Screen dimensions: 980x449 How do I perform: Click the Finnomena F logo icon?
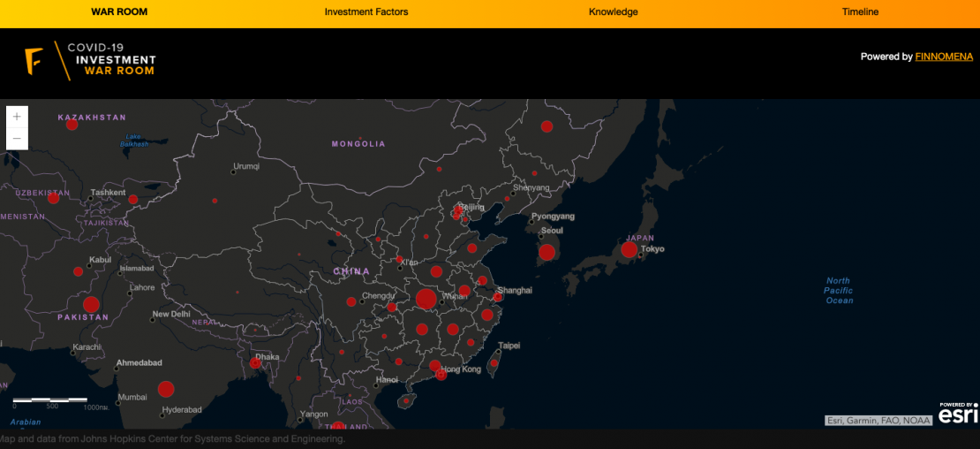coord(34,61)
